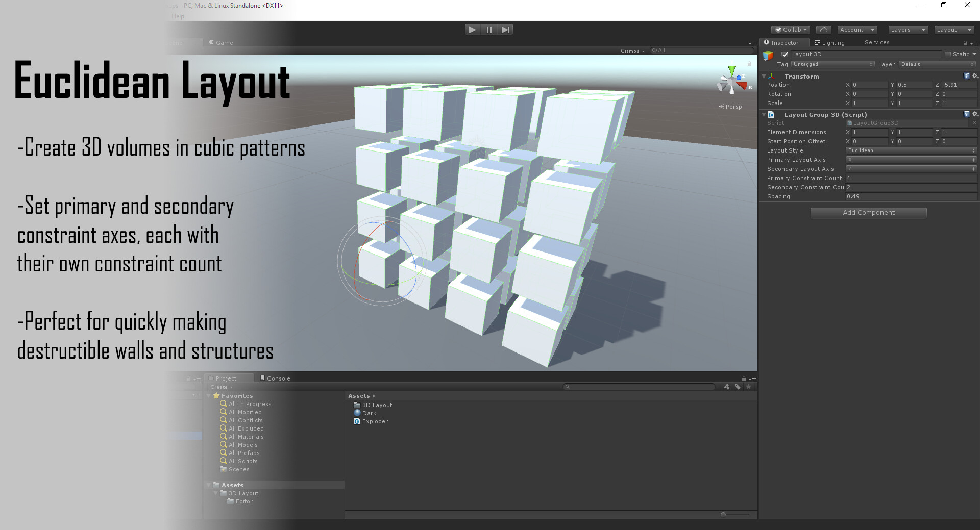Click Search by Type icon in Project

[x=727, y=387]
